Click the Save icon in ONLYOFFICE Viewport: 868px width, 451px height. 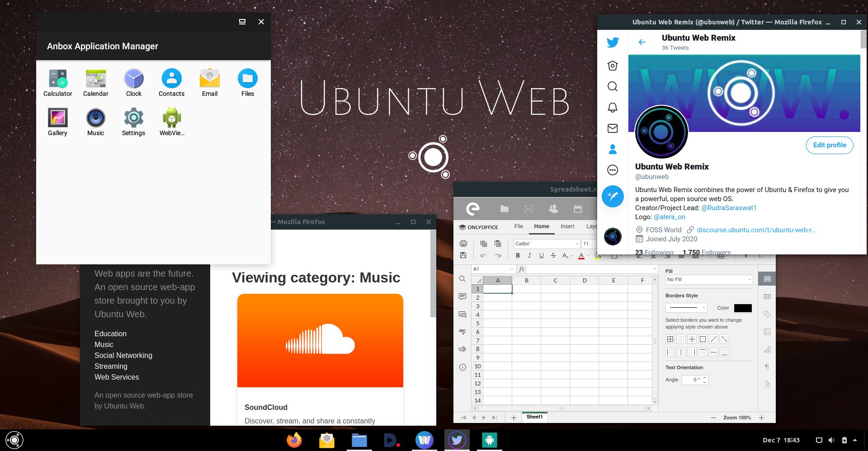tap(463, 255)
